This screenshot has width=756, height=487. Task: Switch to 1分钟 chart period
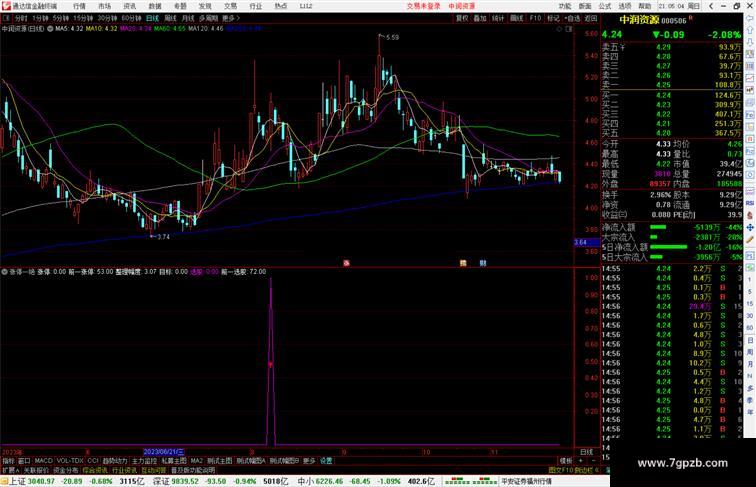[40, 18]
